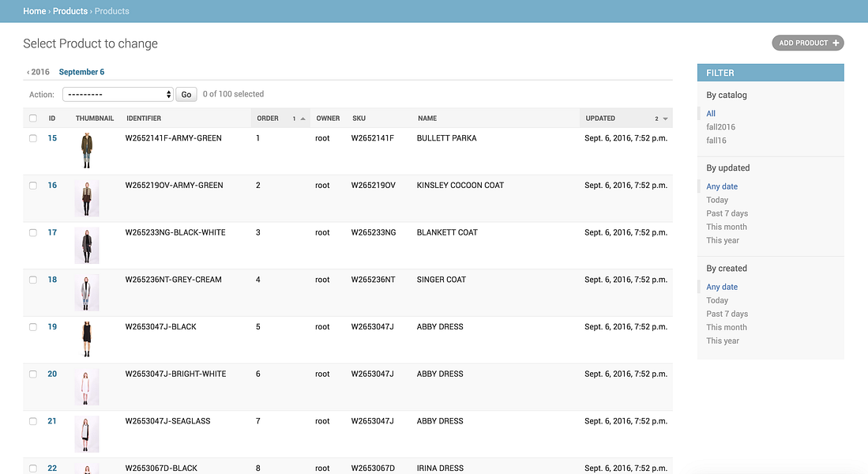
Task: Open the Action dropdown menu
Action: pyautogui.click(x=118, y=94)
